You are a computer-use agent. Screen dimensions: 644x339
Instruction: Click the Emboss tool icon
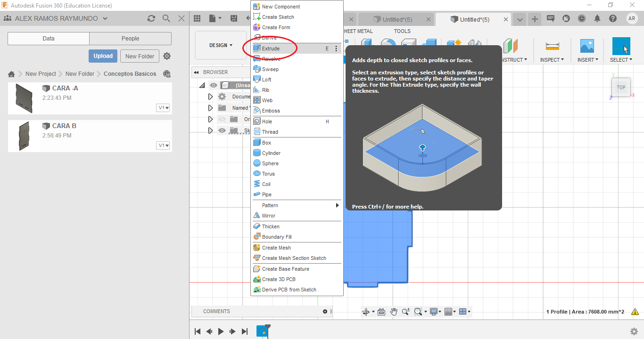point(257,111)
